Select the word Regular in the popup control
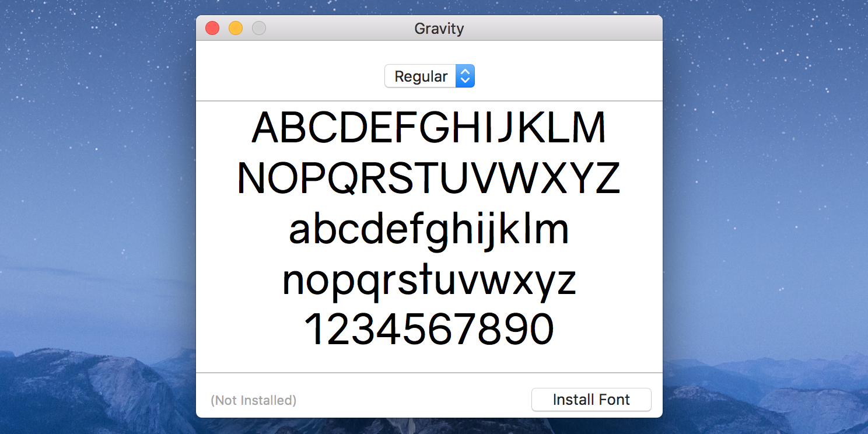The width and height of the screenshot is (868, 434). pos(421,76)
